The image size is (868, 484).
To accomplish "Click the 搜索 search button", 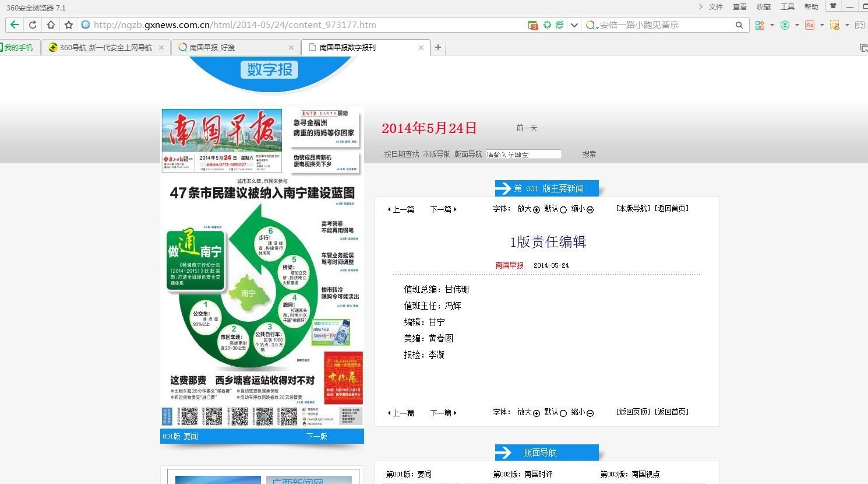I will pos(588,154).
